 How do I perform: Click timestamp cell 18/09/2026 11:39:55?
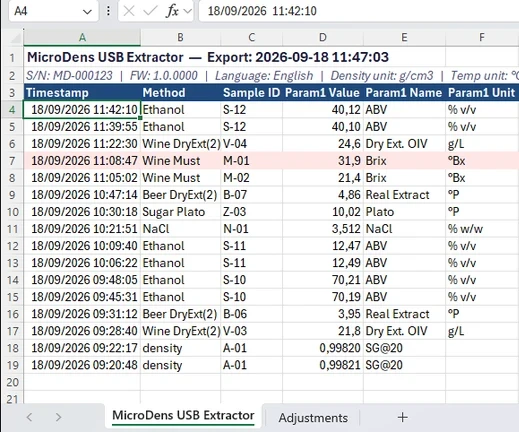(x=82, y=127)
